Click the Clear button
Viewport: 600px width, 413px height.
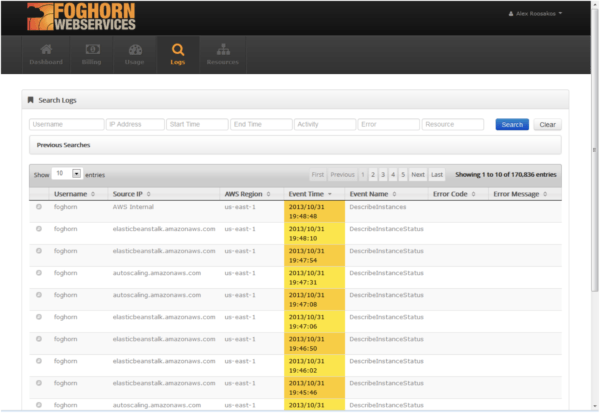pos(547,124)
